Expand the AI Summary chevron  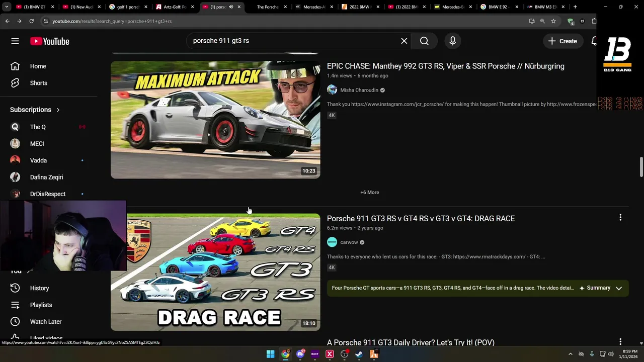(x=619, y=288)
